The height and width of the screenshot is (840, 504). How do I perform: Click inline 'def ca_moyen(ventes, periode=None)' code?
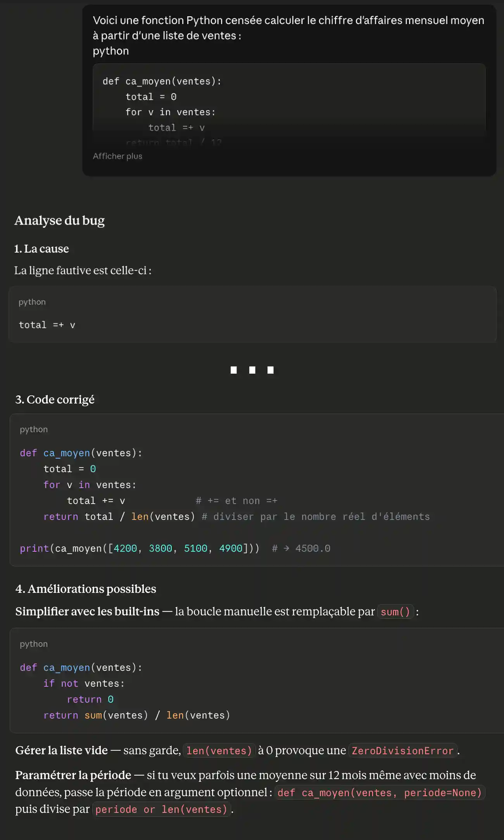tap(380, 793)
